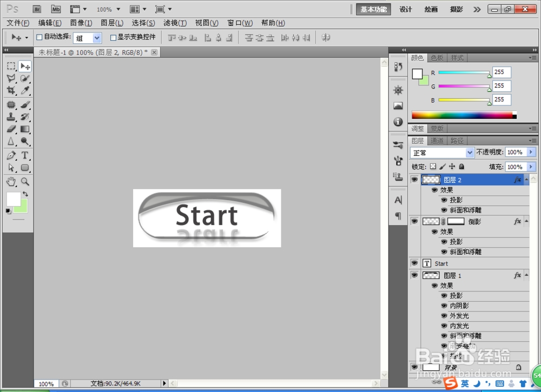Switch to the 绘画 workspace
This screenshot has height=392, width=541.
point(431,9)
